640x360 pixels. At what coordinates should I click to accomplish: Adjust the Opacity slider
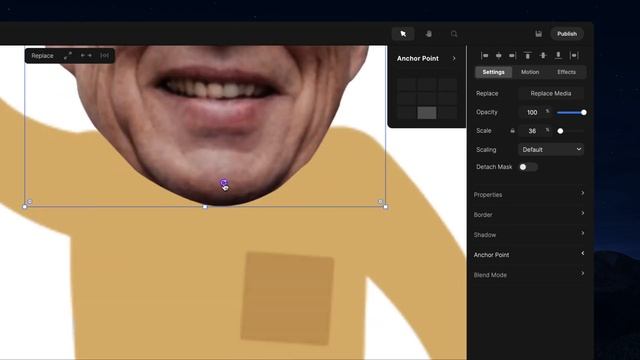click(x=571, y=112)
